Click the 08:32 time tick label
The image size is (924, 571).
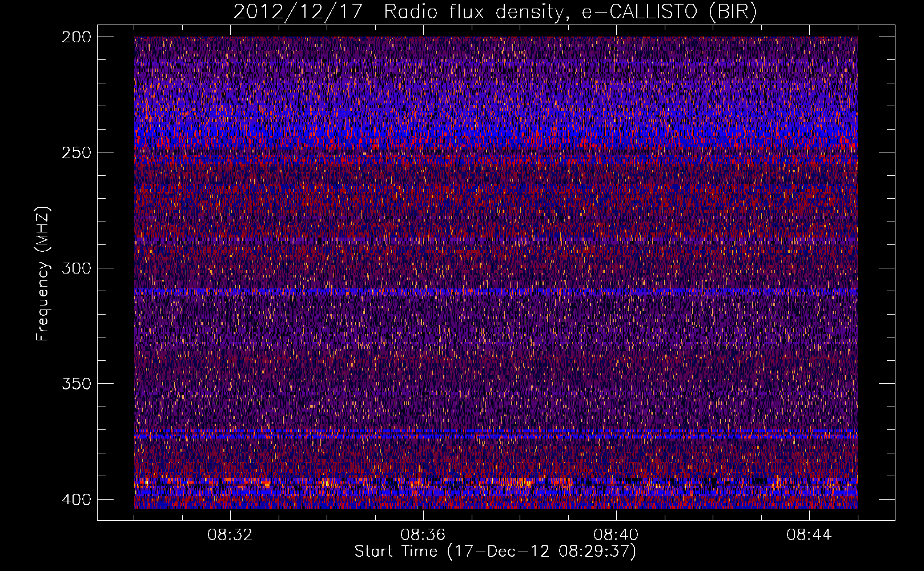[230, 535]
